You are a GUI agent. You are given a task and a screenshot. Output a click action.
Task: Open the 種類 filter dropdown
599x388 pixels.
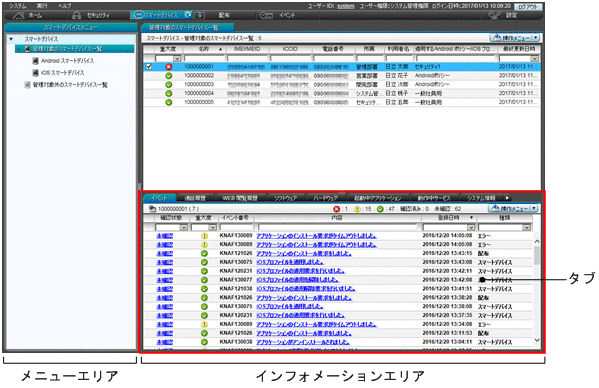pyautogui.click(x=527, y=227)
